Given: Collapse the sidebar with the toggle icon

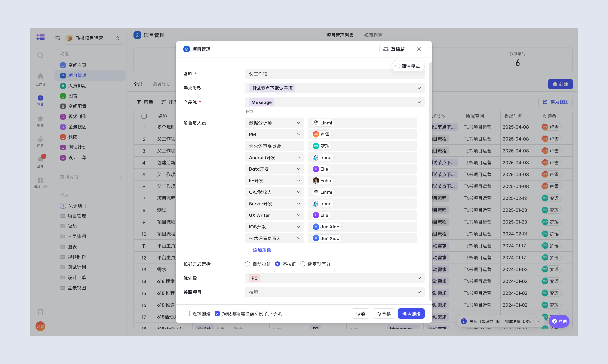Looking at the screenshot, I should pyautogui.click(x=57, y=38).
